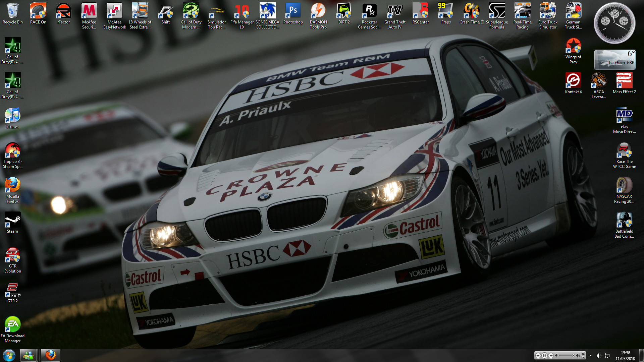The width and height of the screenshot is (644, 362).
Task: Open the Thatcham weather gadget
Action: [614, 60]
